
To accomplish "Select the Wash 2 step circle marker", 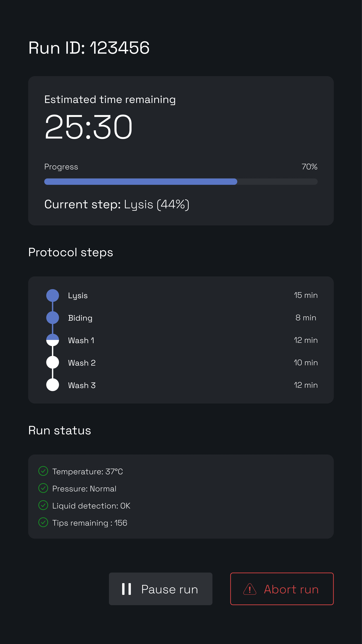I will pyautogui.click(x=53, y=362).
